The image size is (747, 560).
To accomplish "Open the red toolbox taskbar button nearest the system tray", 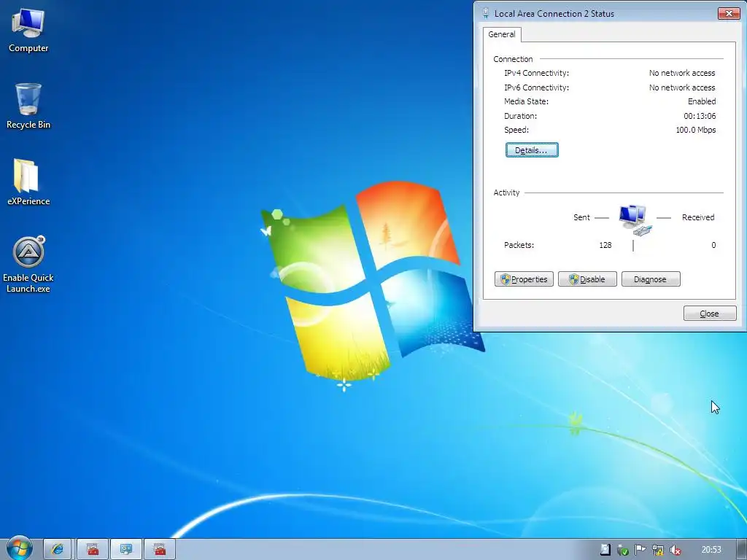I will pos(160,550).
